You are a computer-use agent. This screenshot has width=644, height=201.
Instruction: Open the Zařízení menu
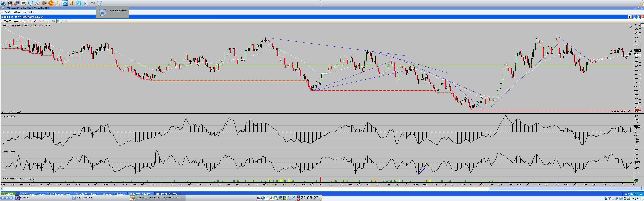(x=17, y=12)
